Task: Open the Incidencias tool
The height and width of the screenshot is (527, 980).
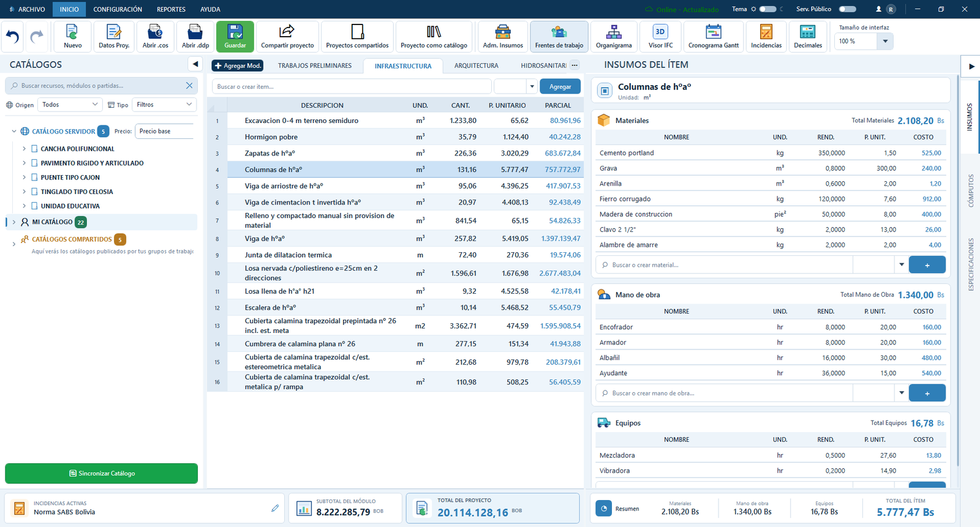Action: coord(766,37)
